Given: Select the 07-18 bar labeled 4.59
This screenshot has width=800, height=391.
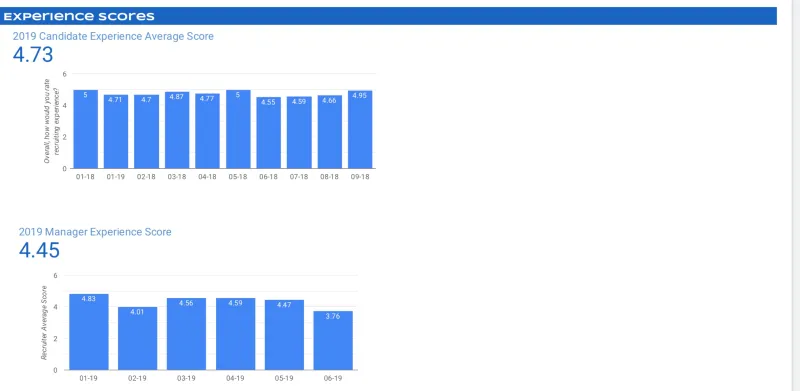Looking at the screenshot, I should 299,133.
